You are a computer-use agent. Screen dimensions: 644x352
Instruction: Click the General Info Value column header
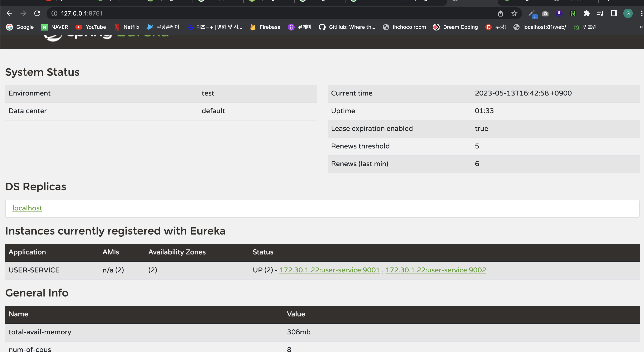[296, 314]
